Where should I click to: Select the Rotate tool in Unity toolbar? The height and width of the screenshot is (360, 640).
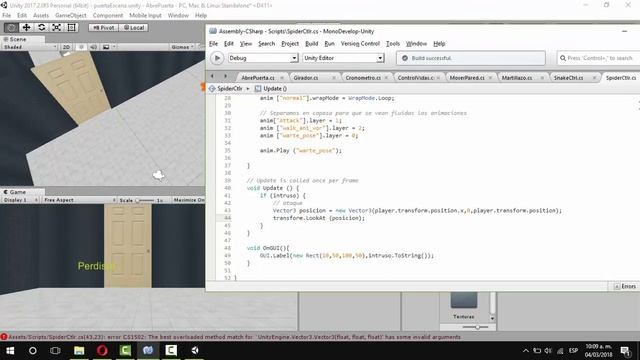[x=42, y=27]
